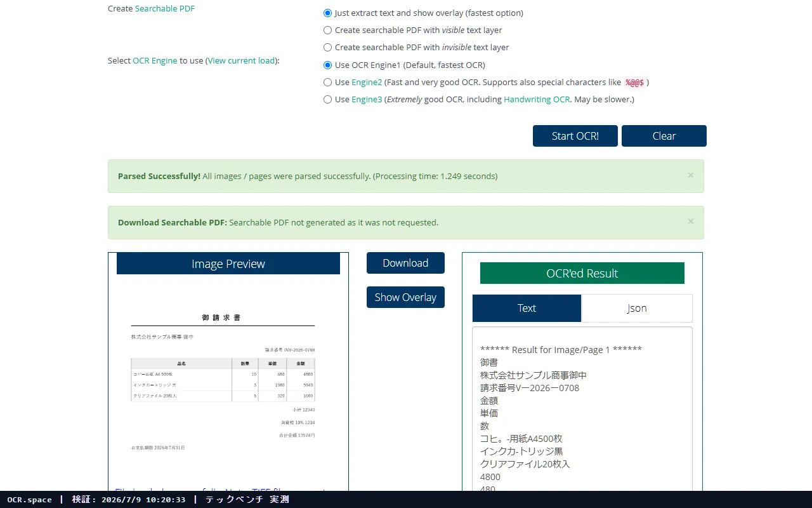
Task: Click the 'クリアファイル20枚入' result line
Action: coord(525,464)
